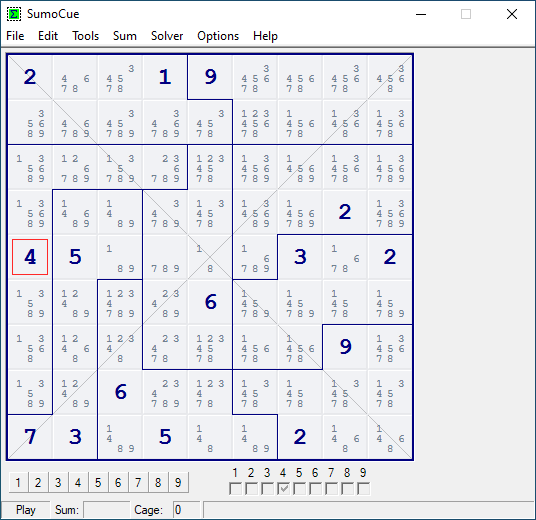Image resolution: width=536 pixels, height=520 pixels.
Task: Toggle the checked candidate 4 checkbox
Action: (283, 489)
